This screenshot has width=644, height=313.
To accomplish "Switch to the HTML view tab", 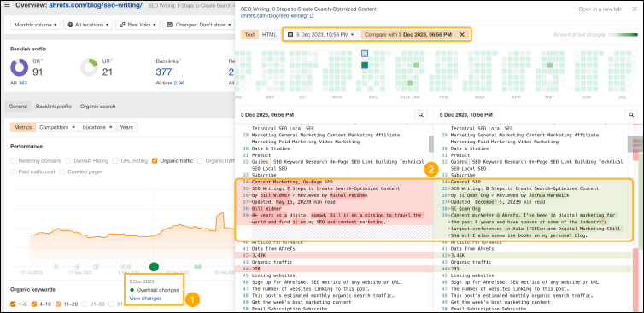I will (269, 34).
